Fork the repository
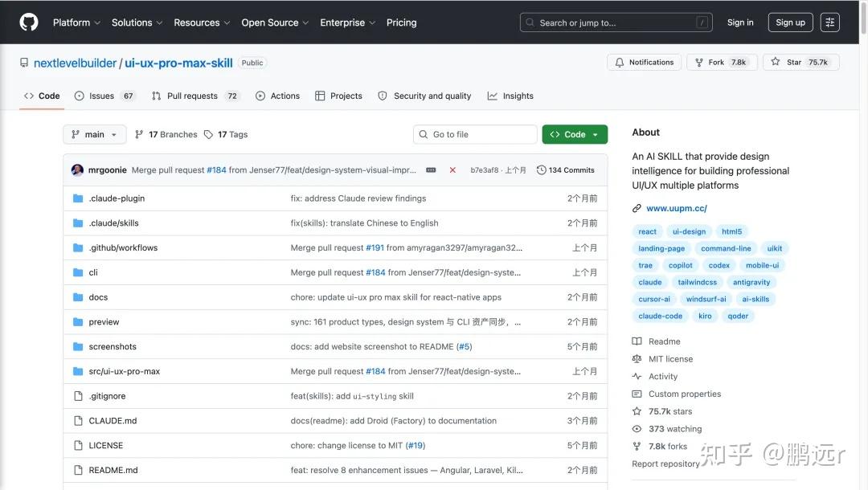Screen dimensions: 868x490 pos(721,62)
